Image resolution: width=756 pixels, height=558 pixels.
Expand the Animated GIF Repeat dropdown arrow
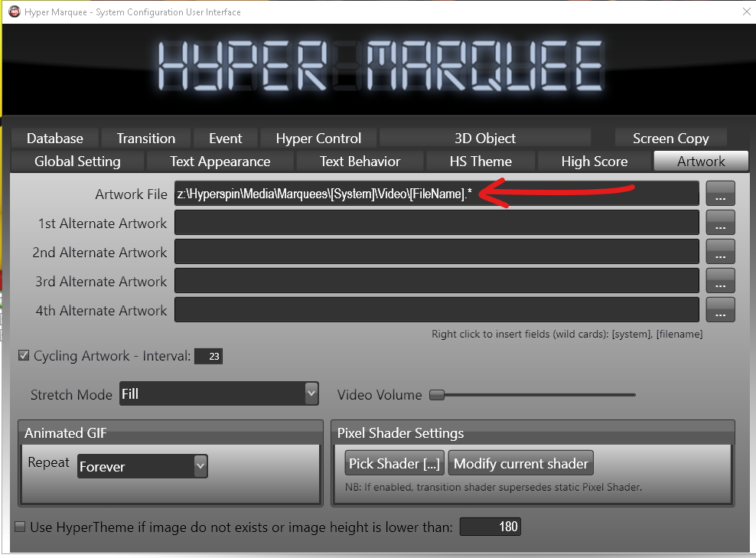pos(200,466)
